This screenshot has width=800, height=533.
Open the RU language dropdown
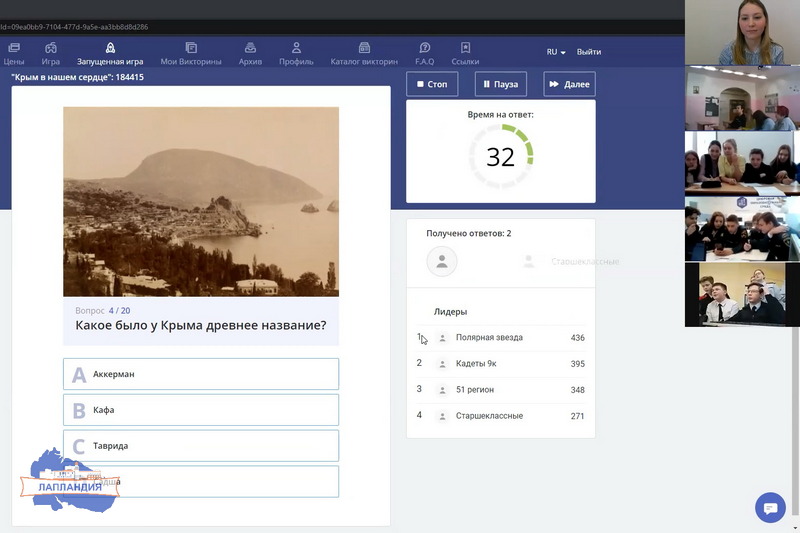point(556,52)
